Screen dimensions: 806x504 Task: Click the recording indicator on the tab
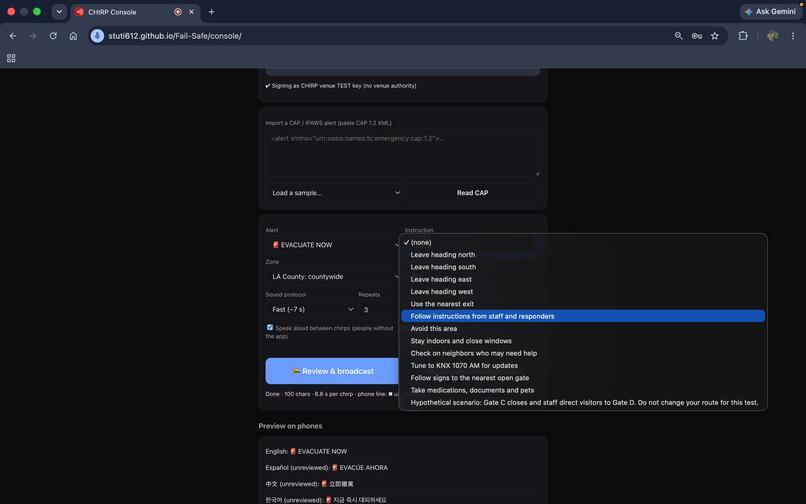point(178,12)
